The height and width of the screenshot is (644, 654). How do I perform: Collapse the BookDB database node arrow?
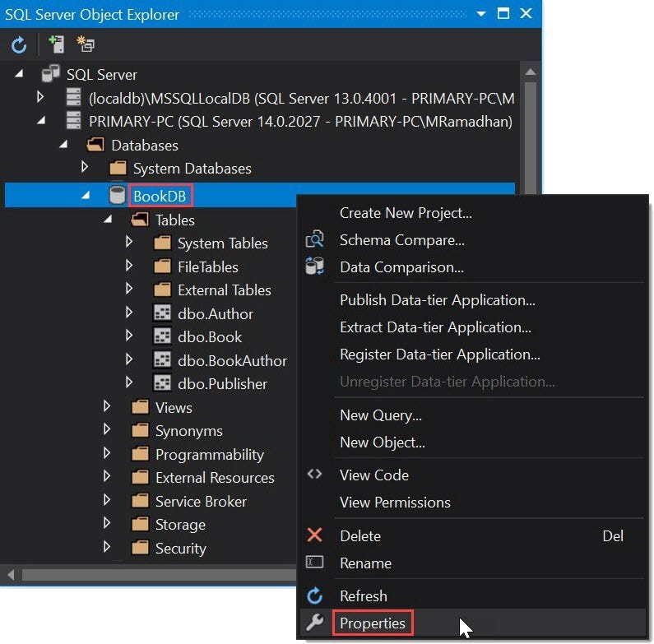coord(86,195)
